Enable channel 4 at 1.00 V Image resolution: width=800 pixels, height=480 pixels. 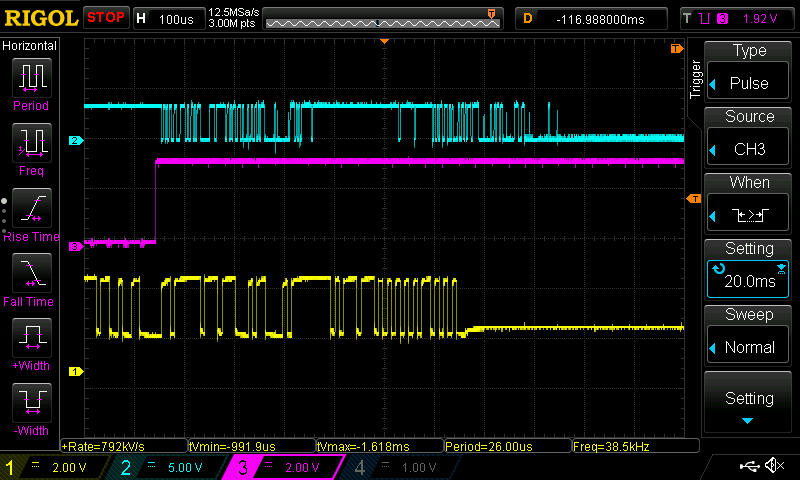(398, 467)
